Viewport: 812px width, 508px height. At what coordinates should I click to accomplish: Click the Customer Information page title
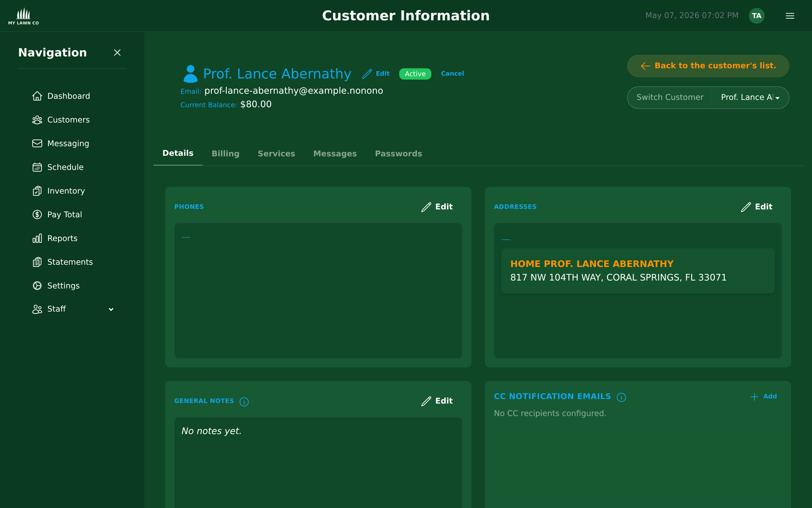[406, 16]
